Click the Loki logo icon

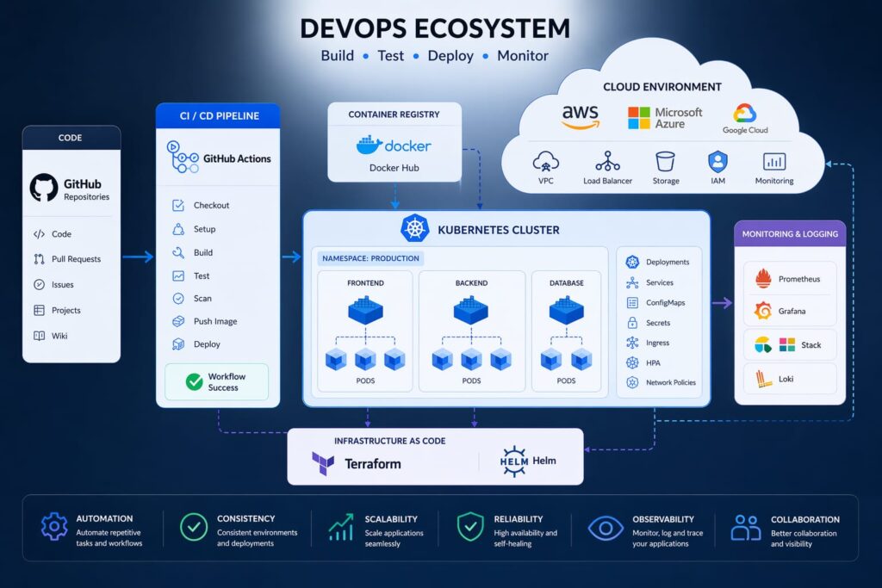pos(763,379)
